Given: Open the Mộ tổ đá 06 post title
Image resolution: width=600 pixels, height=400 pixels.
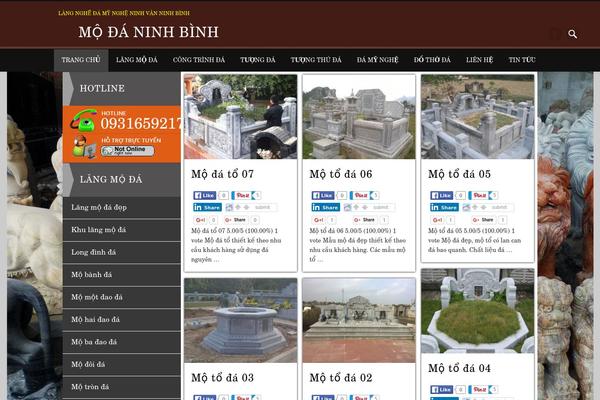Looking at the screenshot, I should 341,174.
